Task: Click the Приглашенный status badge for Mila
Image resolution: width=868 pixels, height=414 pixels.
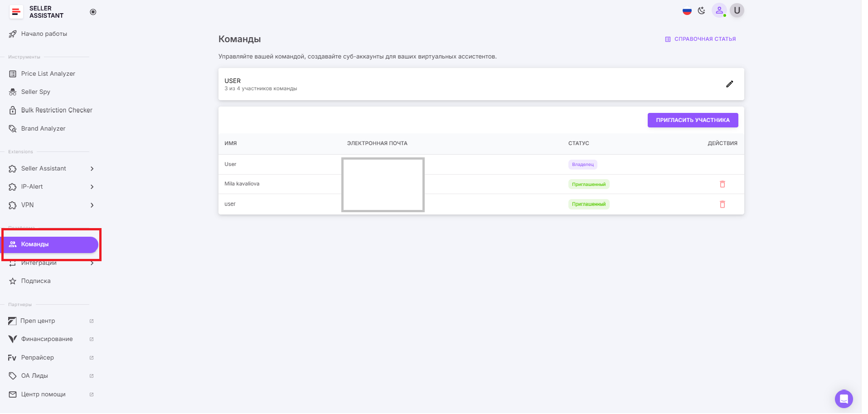Action: (x=588, y=184)
